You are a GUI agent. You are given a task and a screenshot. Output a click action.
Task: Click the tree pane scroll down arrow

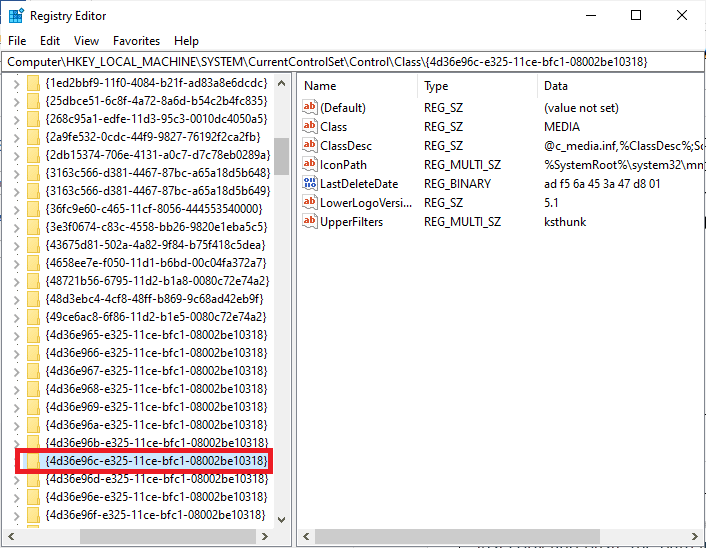[x=281, y=520]
